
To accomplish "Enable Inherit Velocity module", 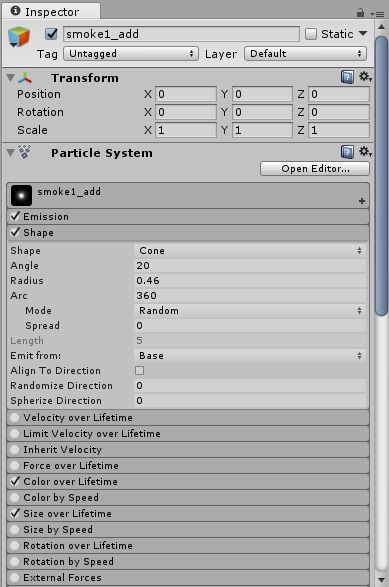I will (15, 450).
